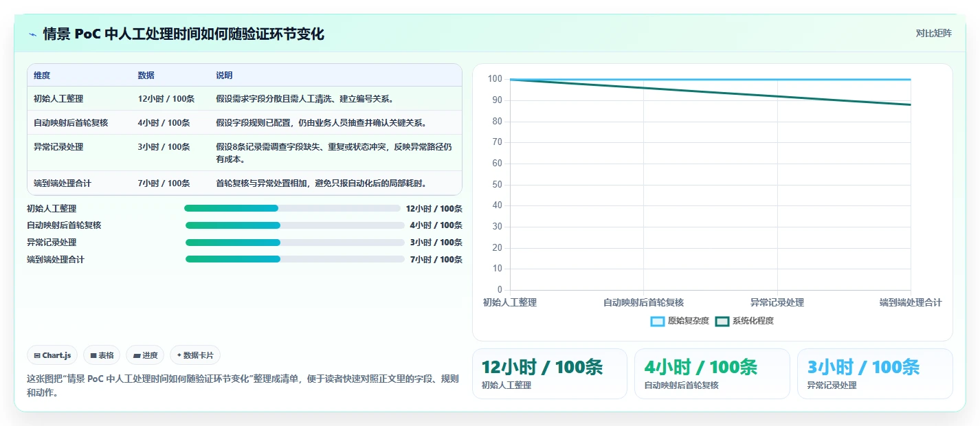Screen dimensions: 980x426
Task: Click the 初始人工整理 progress row label
Action: point(52,208)
